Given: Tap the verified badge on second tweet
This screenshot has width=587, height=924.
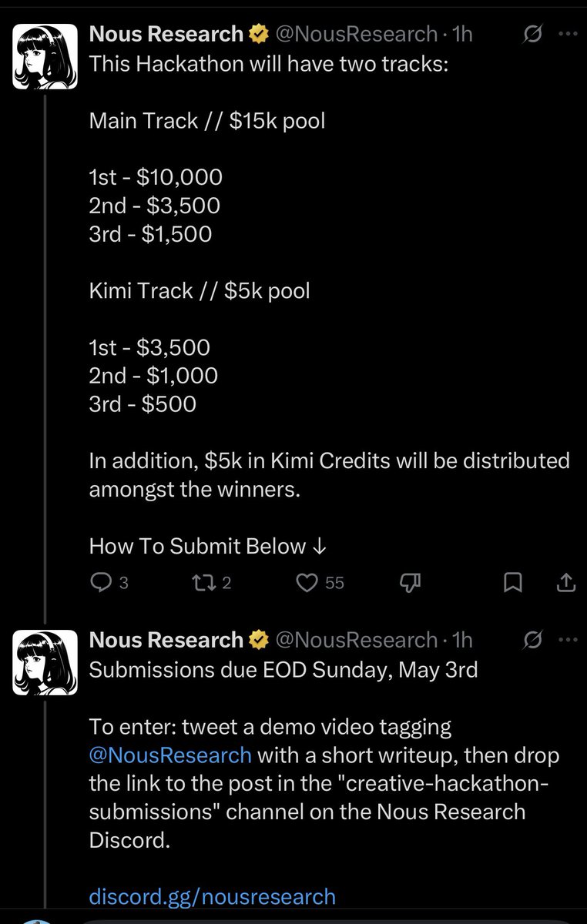Looking at the screenshot, I should (x=259, y=640).
